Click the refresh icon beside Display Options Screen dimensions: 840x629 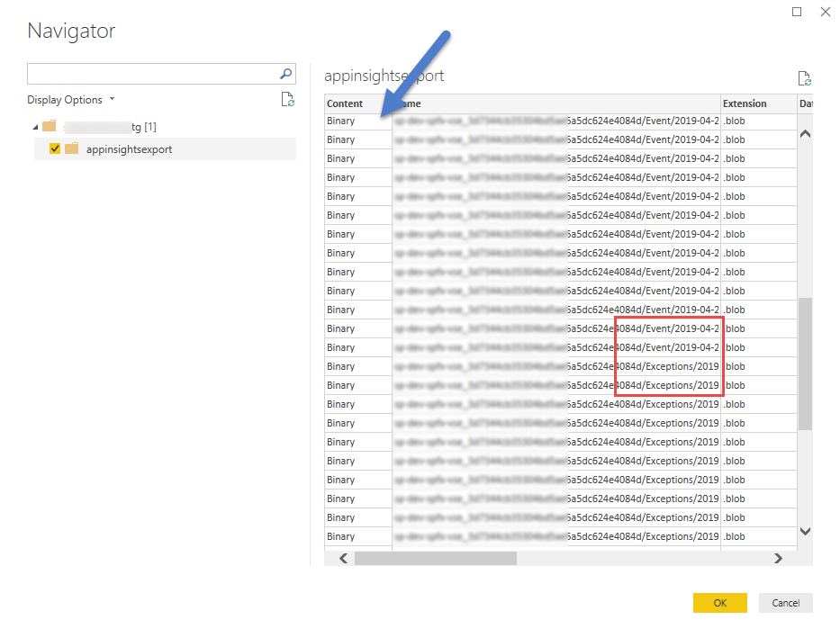click(x=288, y=100)
